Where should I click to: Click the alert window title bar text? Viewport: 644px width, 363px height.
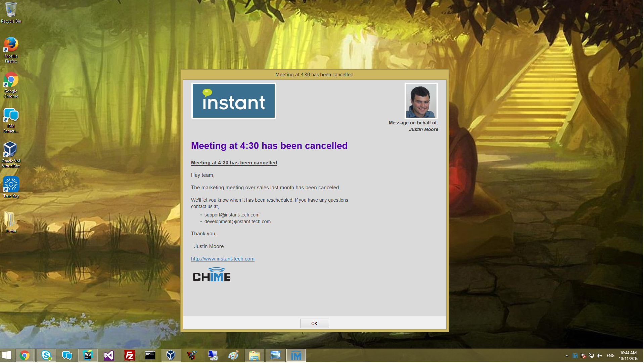314,75
